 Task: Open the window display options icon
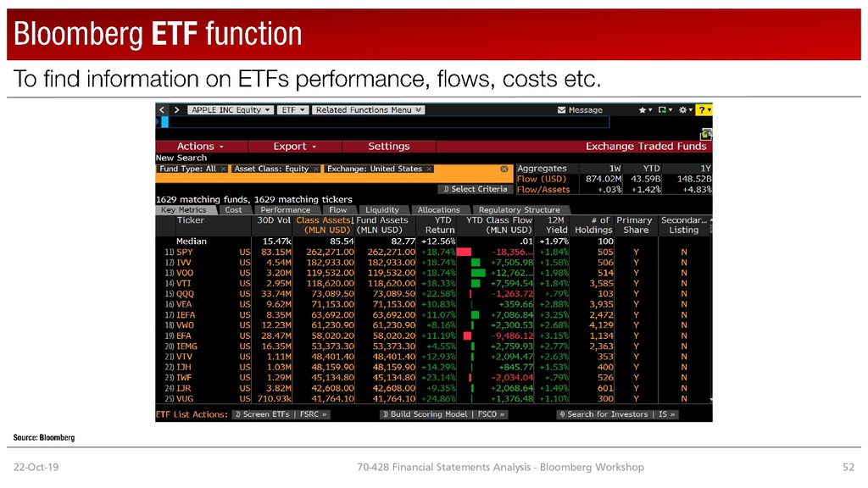click(665, 110)
